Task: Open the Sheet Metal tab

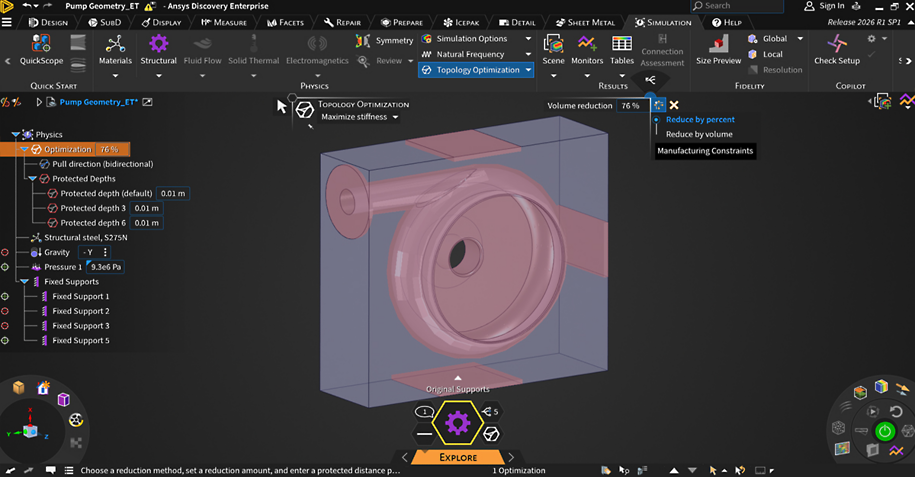Action: (585, 22)
